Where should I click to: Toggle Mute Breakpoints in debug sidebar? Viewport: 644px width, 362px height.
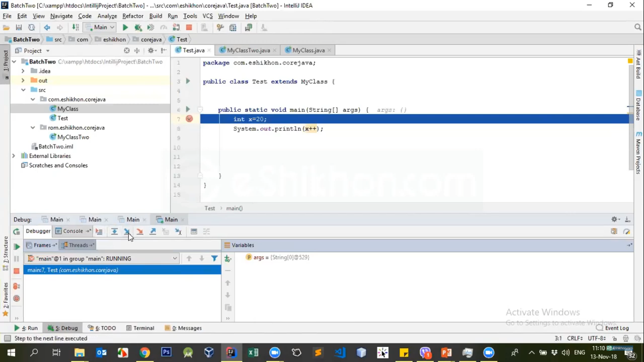[x=17, y=298]
